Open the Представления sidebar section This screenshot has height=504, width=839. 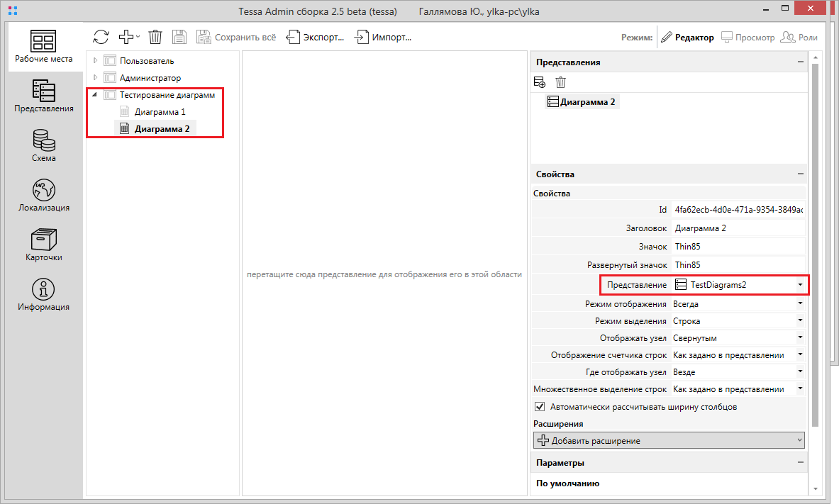tap(44, 96)
